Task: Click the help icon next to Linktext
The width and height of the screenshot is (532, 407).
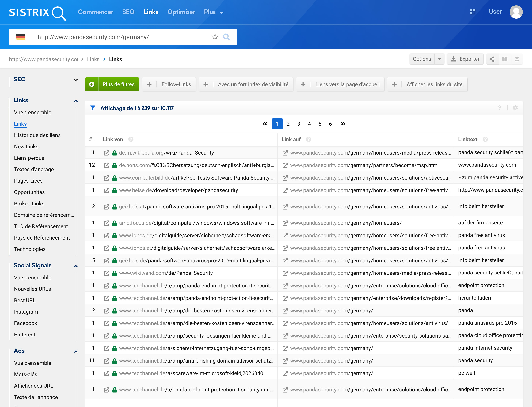Action: pos(485,139)
